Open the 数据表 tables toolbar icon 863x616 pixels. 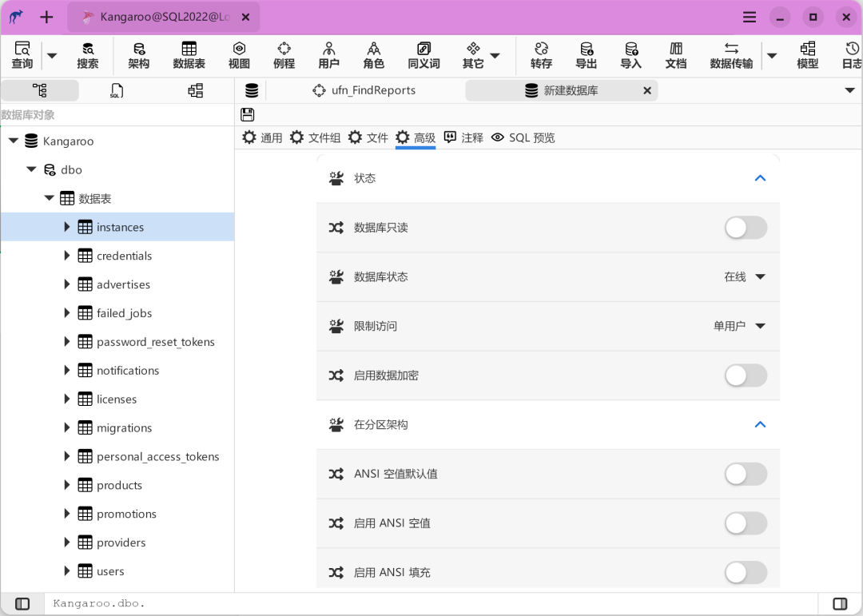point(189,55)
